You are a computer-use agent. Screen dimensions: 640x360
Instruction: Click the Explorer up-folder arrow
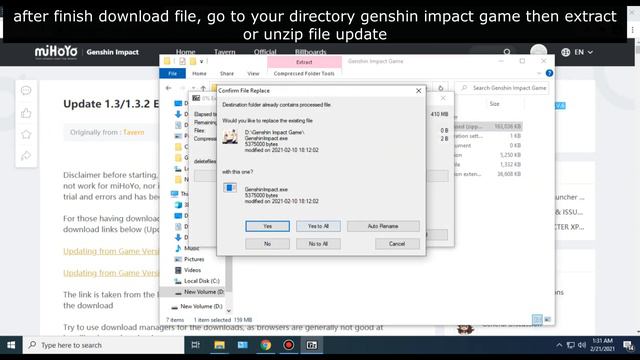(x=203, y=88)
